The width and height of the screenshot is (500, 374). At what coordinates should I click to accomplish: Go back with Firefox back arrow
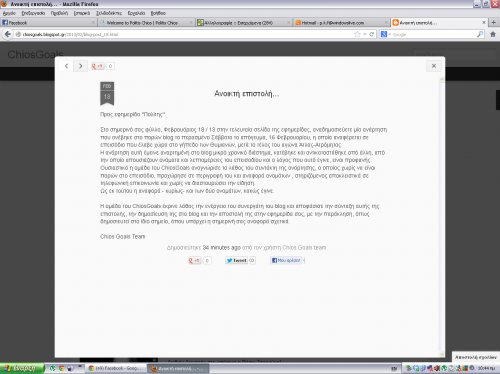(x=7, y=34)
